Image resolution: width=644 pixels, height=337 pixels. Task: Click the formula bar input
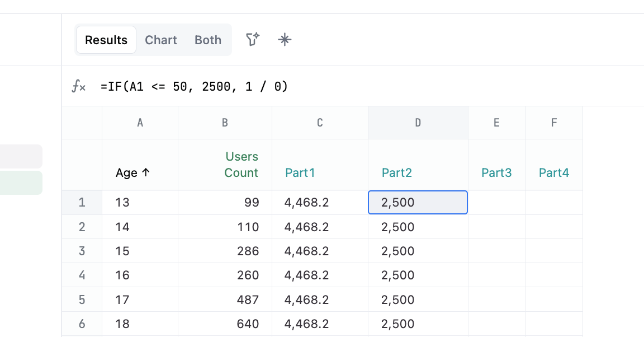tap(335, 86)
